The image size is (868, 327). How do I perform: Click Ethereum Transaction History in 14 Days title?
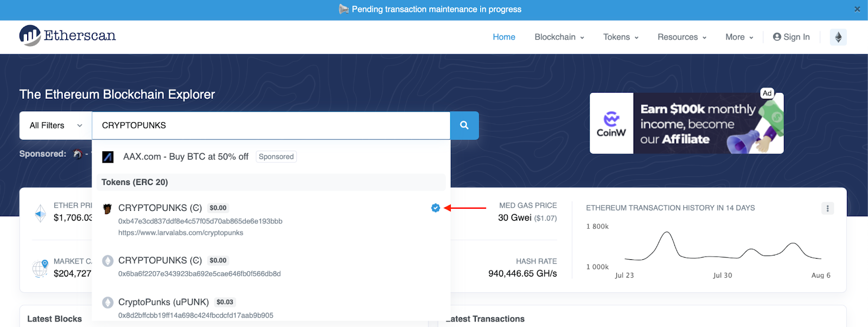click(x=671, y=208)
